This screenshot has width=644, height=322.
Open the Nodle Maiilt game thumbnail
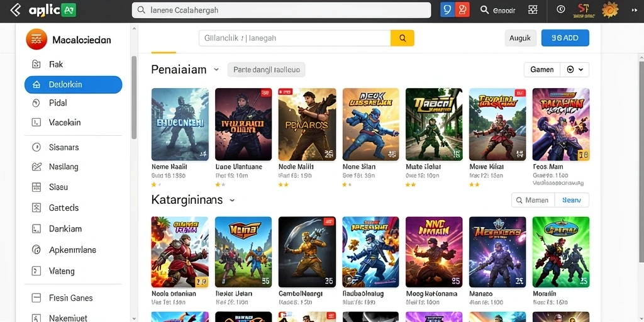307,124
